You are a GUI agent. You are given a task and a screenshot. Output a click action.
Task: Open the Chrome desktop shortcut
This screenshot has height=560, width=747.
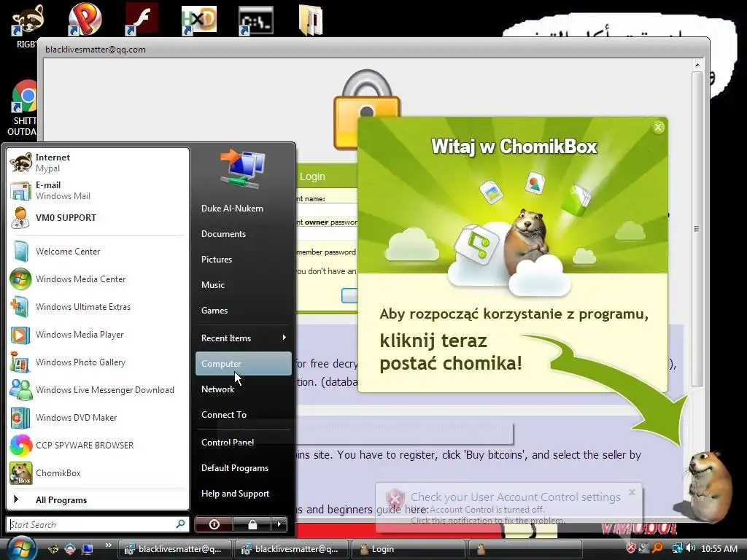pyautogui.click(x=24, y=107)
